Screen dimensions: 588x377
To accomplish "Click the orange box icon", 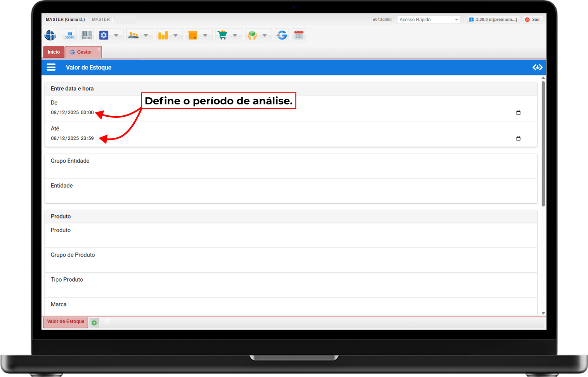I will (193, 35).
